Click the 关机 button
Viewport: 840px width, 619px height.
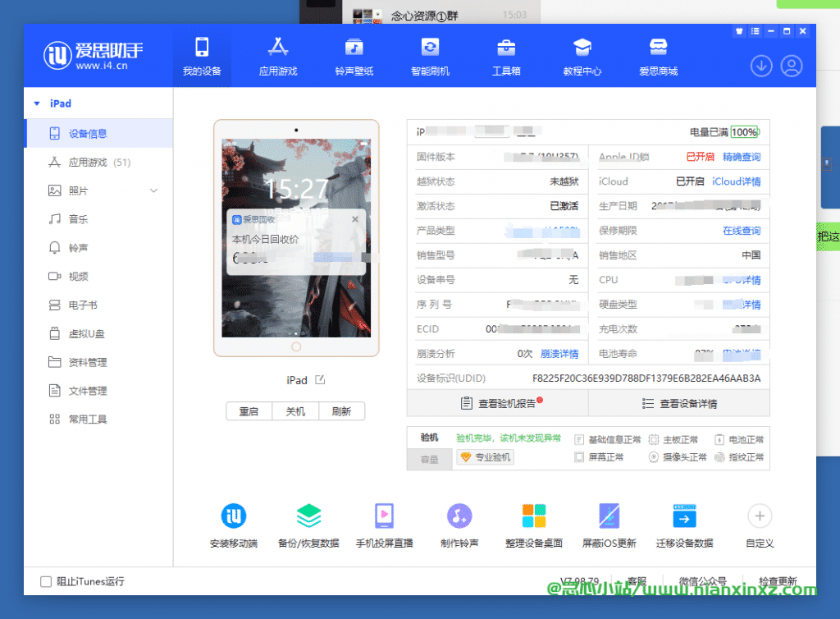(295, 411)
